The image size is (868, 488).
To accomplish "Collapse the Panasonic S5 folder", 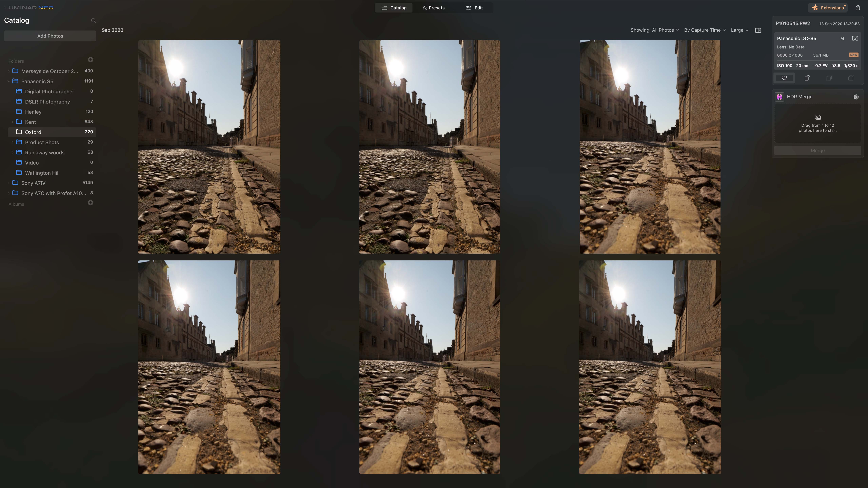I will click(x=9, y=81).
